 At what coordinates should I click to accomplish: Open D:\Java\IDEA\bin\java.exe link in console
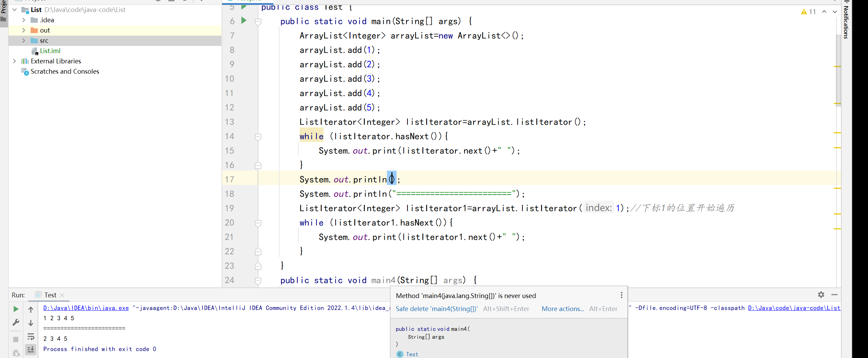pyautogui.click(x=86, y=308)
